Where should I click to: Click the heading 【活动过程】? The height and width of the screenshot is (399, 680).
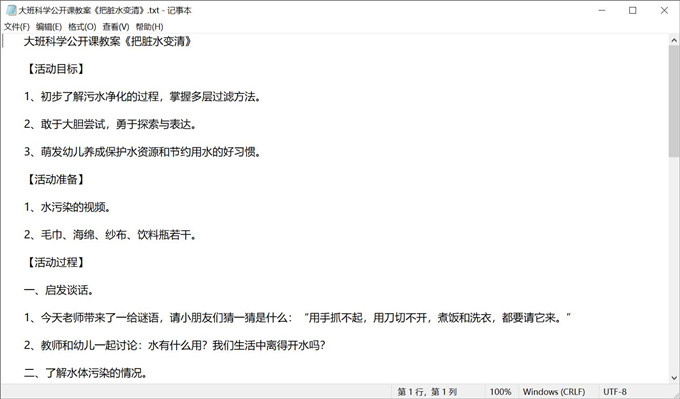pyautogui.click(x=56, y=262)
